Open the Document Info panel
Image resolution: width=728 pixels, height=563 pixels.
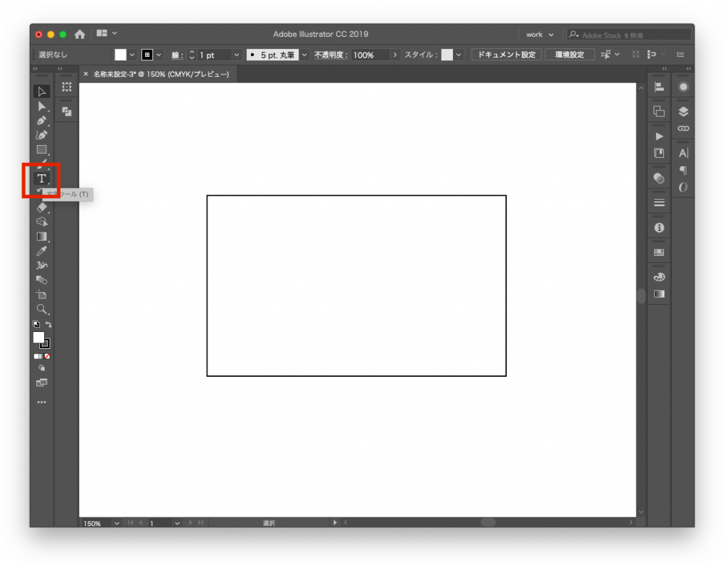point(659,228)
